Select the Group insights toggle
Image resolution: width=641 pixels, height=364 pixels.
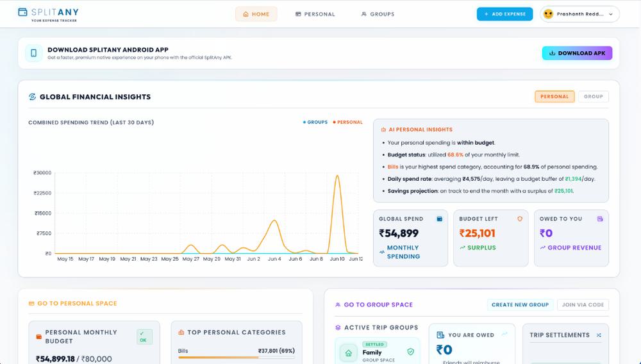point(593,96)
